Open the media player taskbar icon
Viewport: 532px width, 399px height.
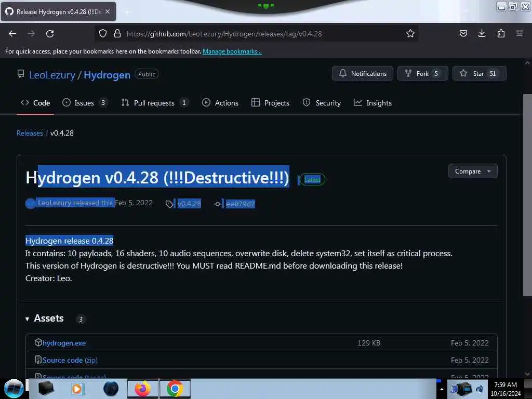click(77, 389)
